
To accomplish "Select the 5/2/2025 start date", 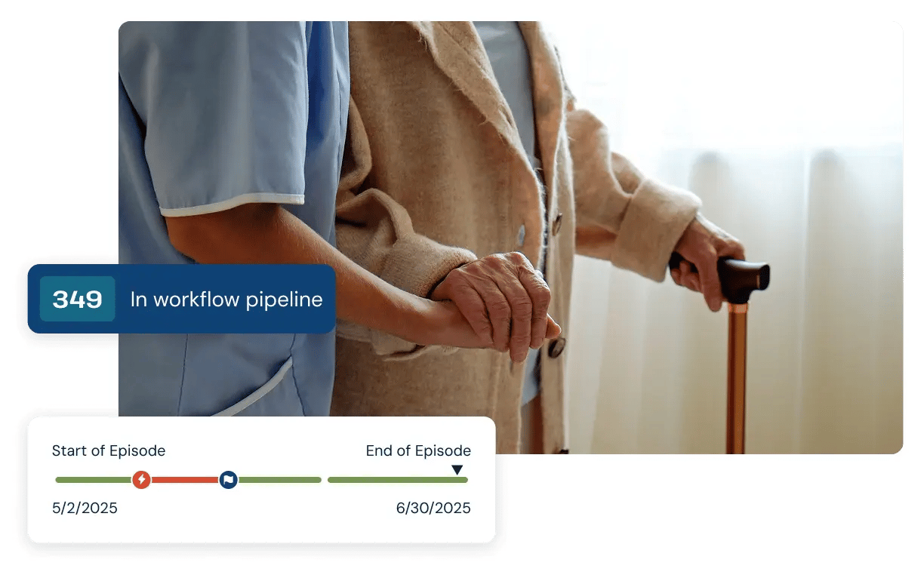I will pos(85,508).
